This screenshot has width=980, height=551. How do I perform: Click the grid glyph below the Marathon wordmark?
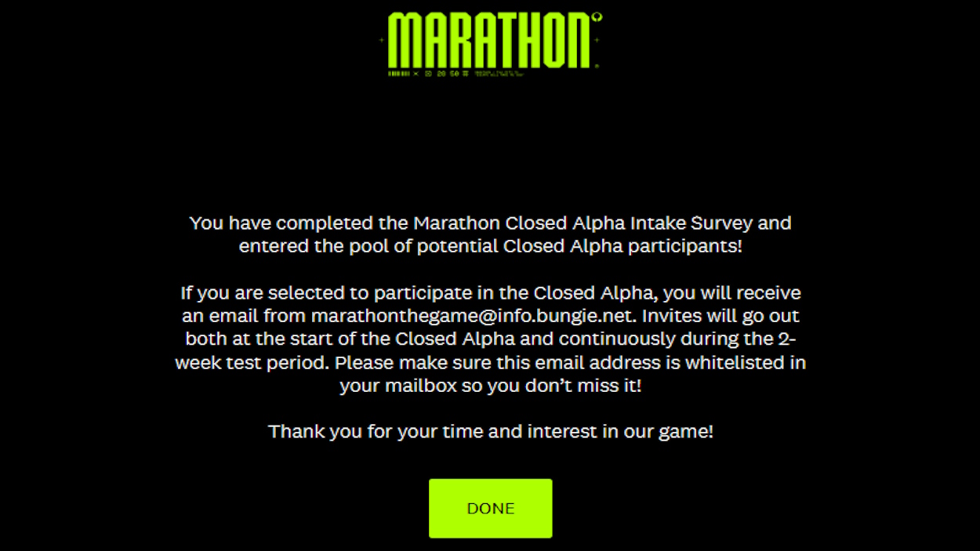pos(465,74)
